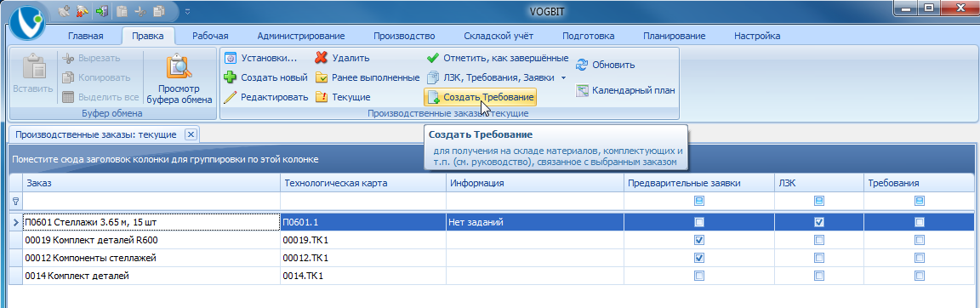Viewport: 980px width, 308px height.
Task: Toggle Предварительные заявки for 00019 Комплект деталей R600
Action: [x=699, y=240]
